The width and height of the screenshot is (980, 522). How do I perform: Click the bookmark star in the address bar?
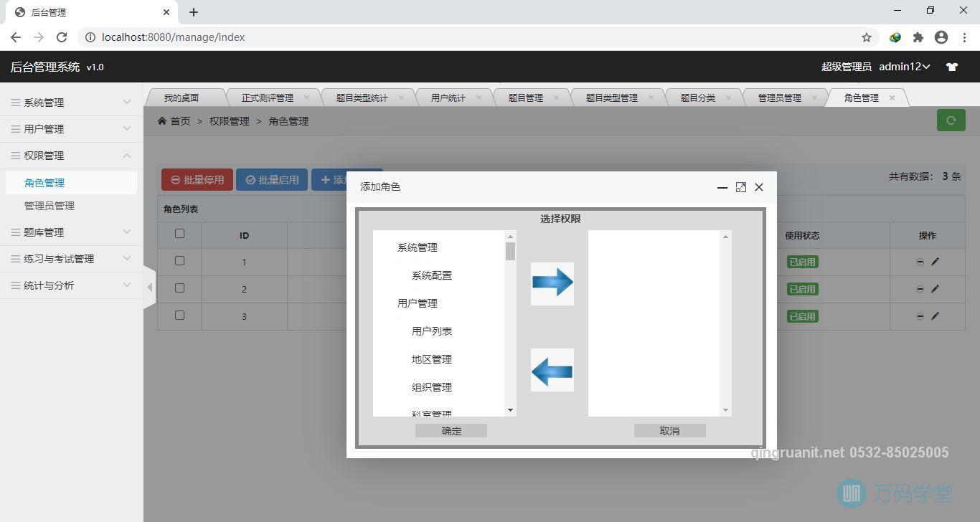867,37
